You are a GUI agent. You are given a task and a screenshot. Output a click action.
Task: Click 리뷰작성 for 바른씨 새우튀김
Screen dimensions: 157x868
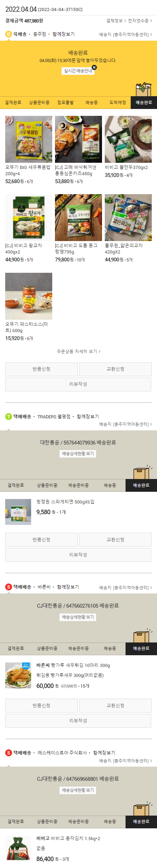tap(78, 721)
